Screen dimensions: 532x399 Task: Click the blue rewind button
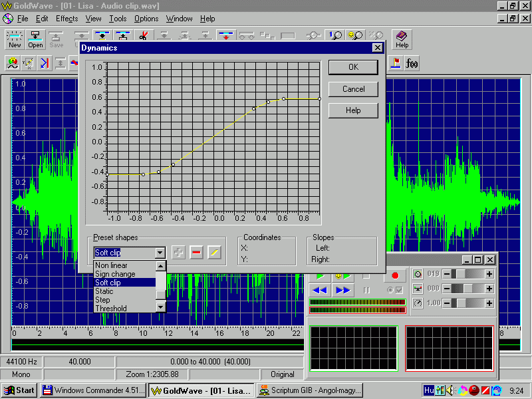[320, 290]
